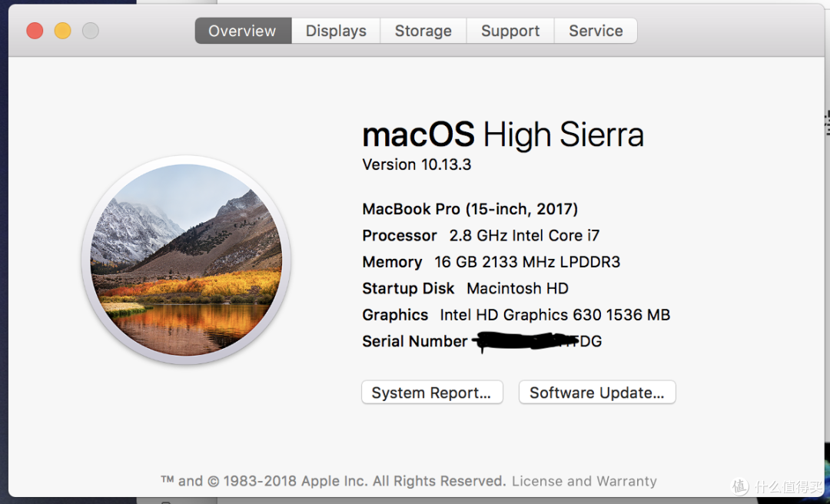Click the 2.8 GHz Intel Core i7 processor text
The width and height of the screenshot is (830, 504).
(525, 236)
